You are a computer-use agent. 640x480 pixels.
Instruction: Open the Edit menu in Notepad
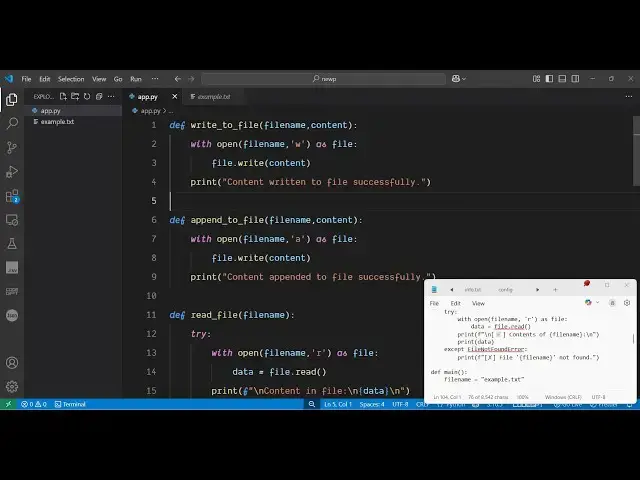[456, 303]
